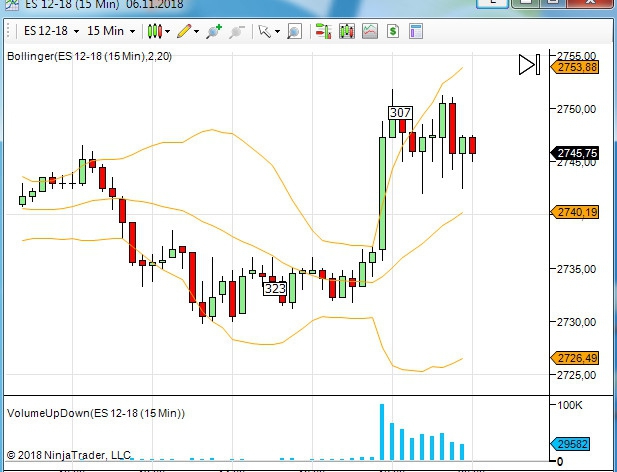Click the Bollinger indicator label
The image size is (617, 472).
click(x=89, y=56)
